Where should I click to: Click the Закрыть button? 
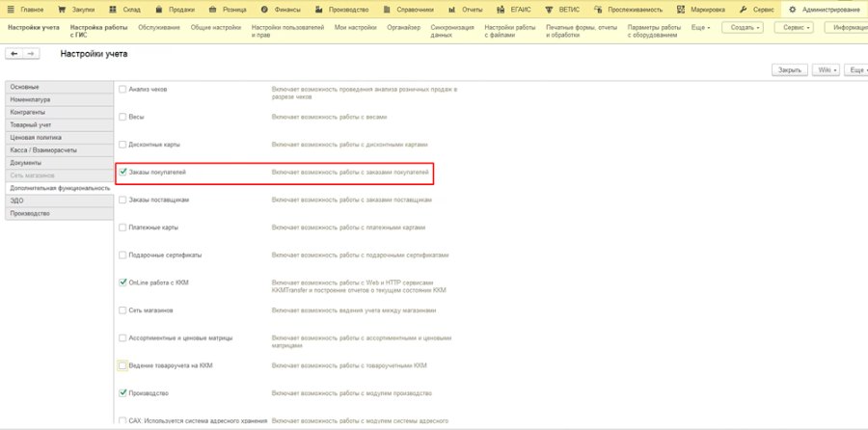[789, 70]
